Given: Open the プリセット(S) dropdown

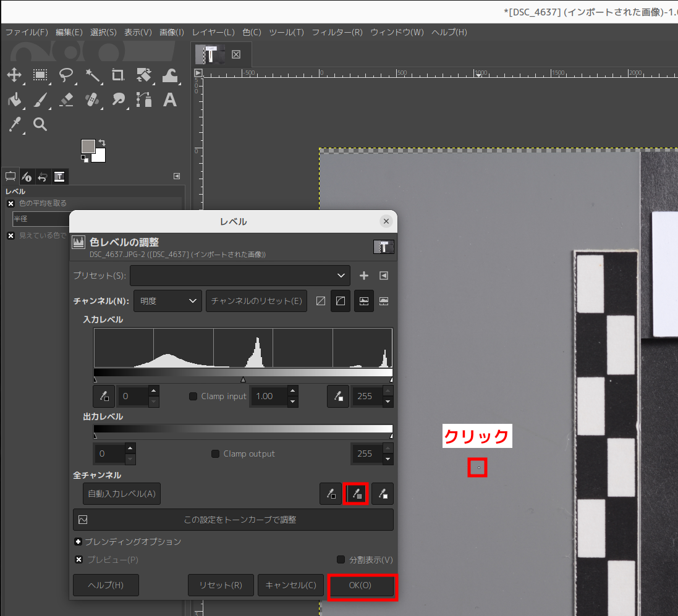Looking at the screenshot, I should [240, 276].
